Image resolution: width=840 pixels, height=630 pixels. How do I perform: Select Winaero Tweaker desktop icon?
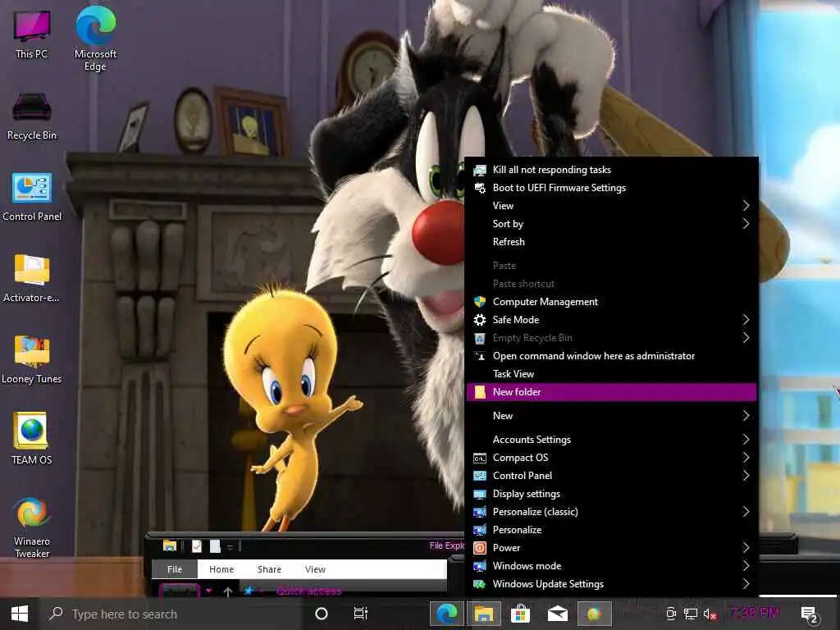pos(32,527)
